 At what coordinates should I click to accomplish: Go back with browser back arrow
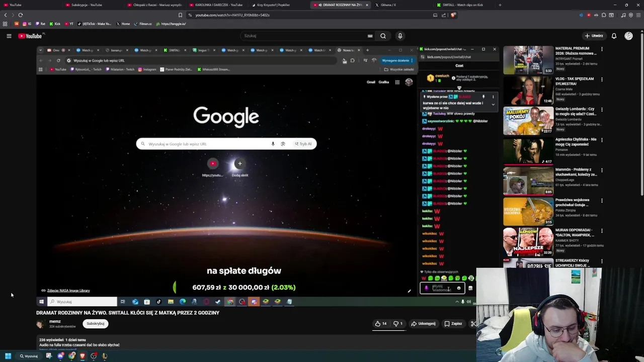click(x=6, y=15)
